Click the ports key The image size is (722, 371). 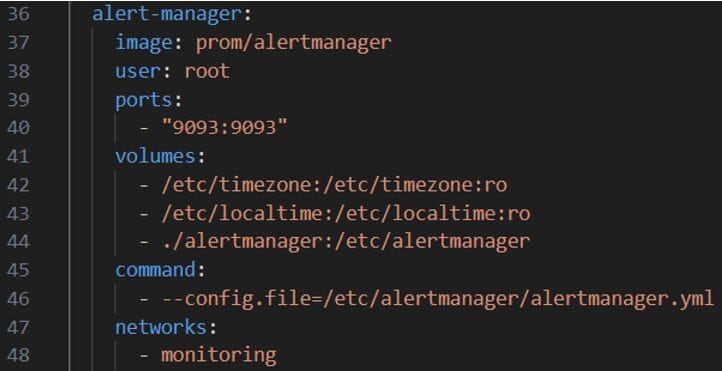coord(143,100)
